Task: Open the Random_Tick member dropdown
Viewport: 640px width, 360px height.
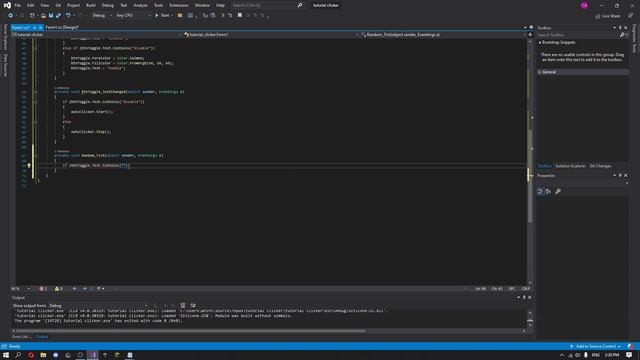Action: coord(443,35)
